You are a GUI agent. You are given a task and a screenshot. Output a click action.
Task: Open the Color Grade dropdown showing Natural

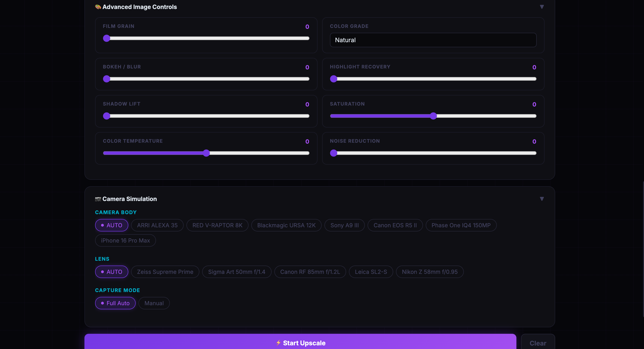coord(433,40)
